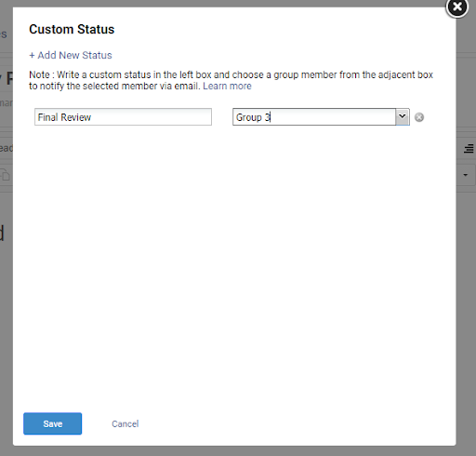The height and width of the screenshot is (456, 476).
Task: Save the custom status
Action: tap(53, 423)
